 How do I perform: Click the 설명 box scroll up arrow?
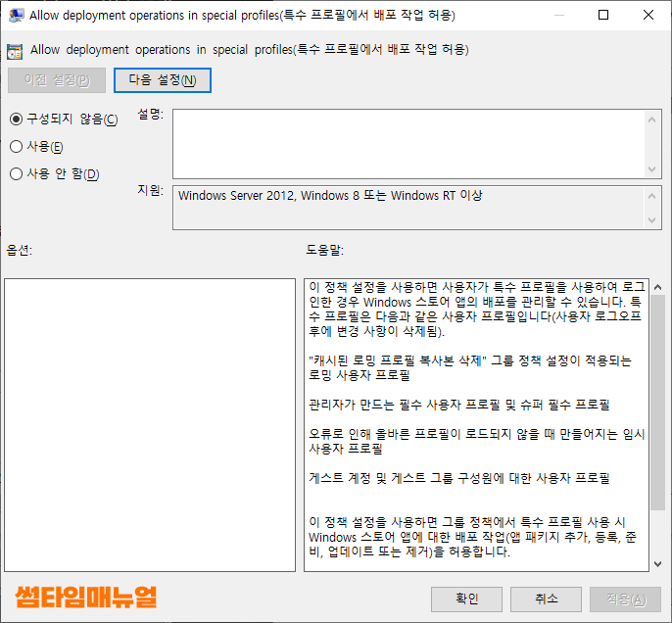coord(651,120)
